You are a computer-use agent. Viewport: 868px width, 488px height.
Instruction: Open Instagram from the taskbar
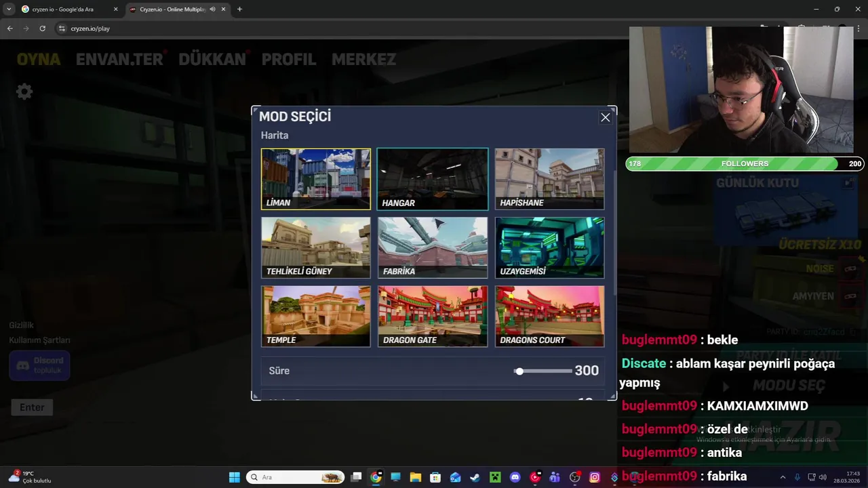point(595,477)
